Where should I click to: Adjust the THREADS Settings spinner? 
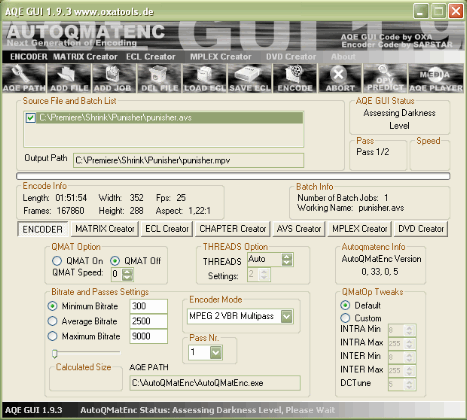pyautogui.click(x=264, y=274)
